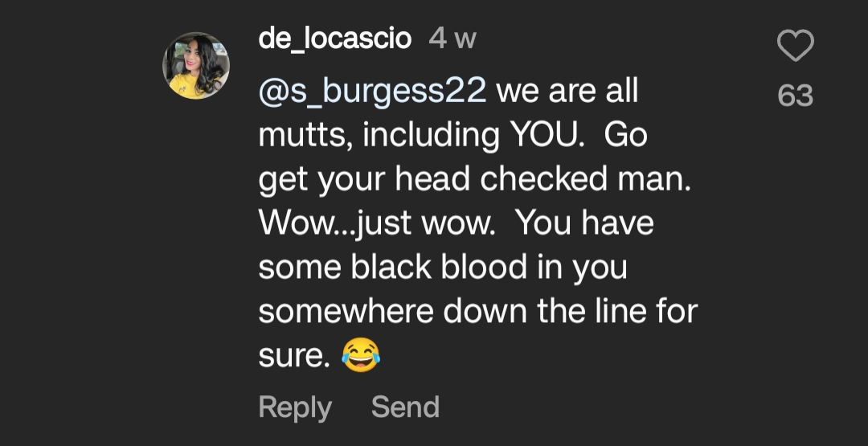Screen dimensions: 868x446
Task: Click the 4 w timestamp
Action: [452, 39]
